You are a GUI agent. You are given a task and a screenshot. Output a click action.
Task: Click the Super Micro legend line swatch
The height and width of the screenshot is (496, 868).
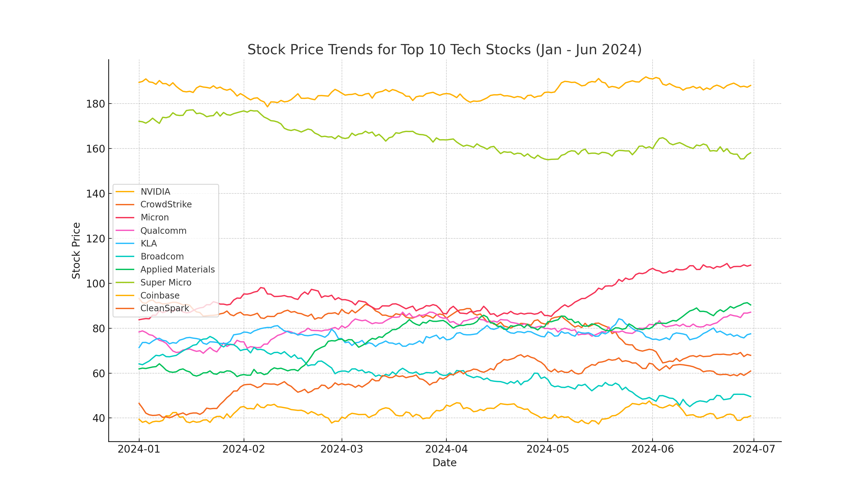[x=125, y=282]
